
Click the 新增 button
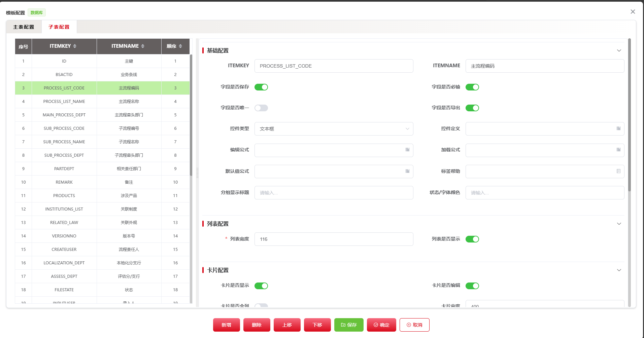pyautogui.click(x=227, y=325)
